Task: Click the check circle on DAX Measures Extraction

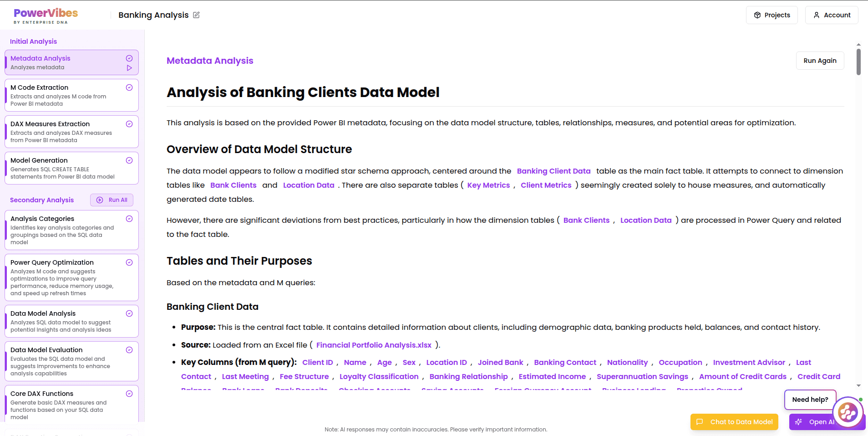Action: (129, 124)
